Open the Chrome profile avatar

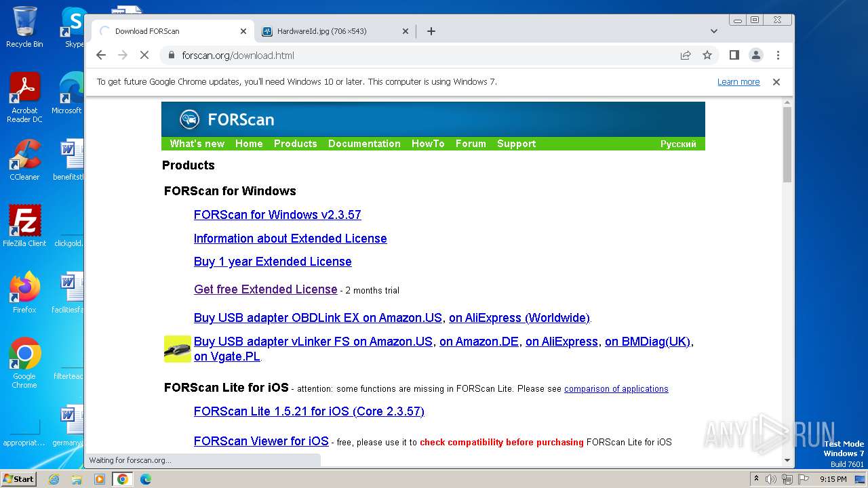[756, 55]
